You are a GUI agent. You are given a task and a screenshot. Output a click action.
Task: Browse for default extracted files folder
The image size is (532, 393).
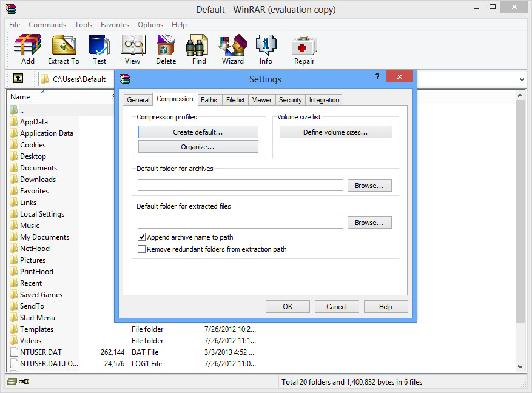[x=369, y=223]
